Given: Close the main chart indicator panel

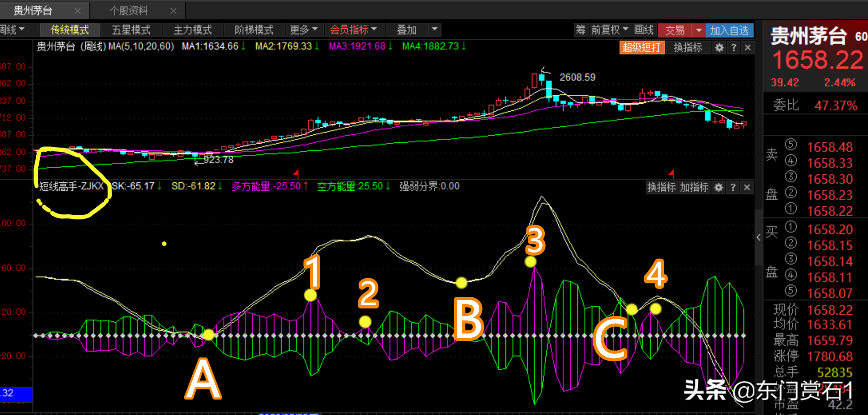Looking at the screenshot, I should tap(748, 47).
